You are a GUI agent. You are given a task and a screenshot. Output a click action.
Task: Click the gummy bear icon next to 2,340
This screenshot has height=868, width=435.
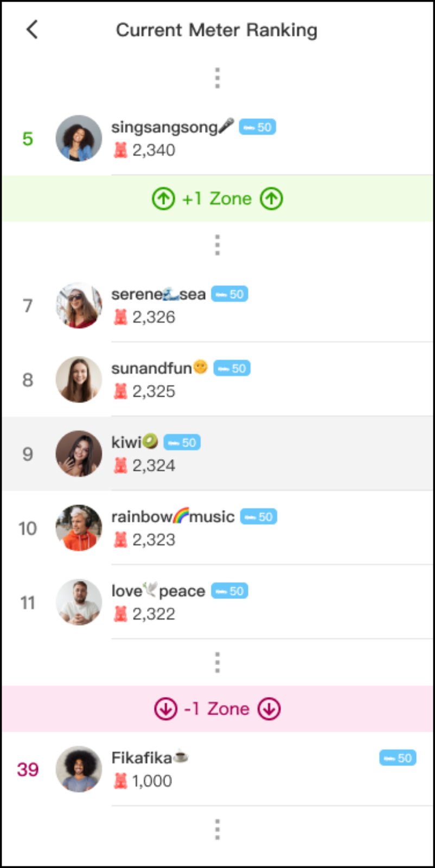pos(120,150)
